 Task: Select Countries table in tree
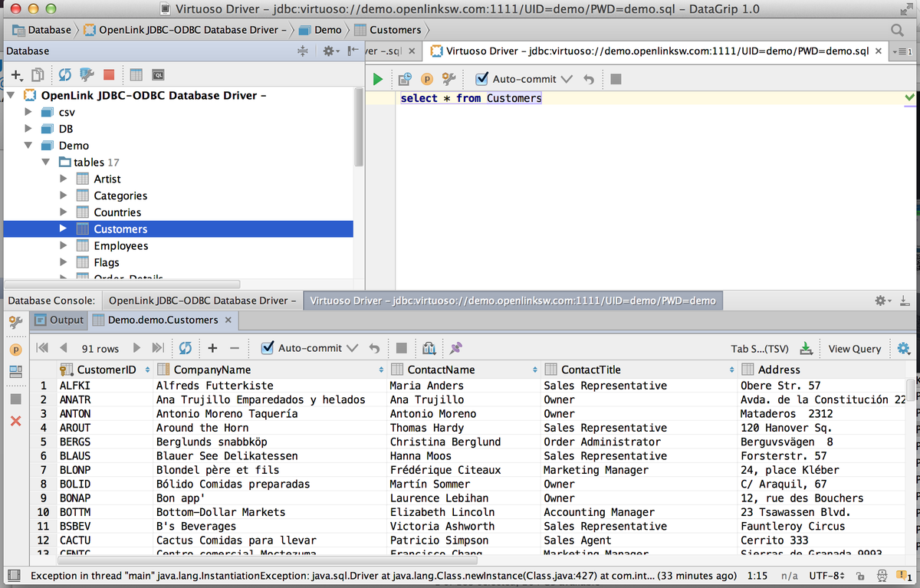(x=117, y=212)
